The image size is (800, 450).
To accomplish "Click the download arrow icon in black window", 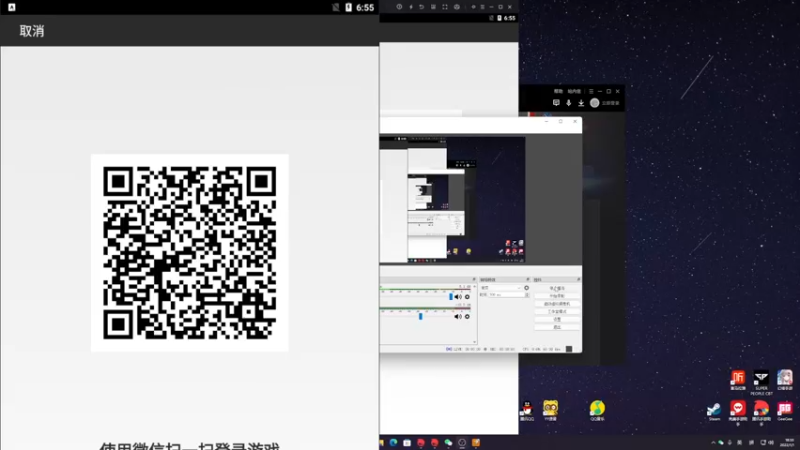I will coord(581,103).
